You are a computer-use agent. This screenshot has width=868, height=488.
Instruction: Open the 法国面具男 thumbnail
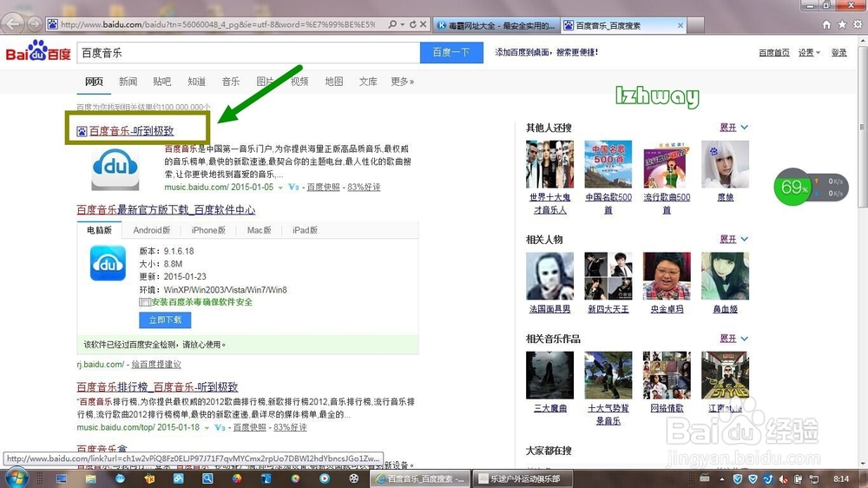coord(549,276)
